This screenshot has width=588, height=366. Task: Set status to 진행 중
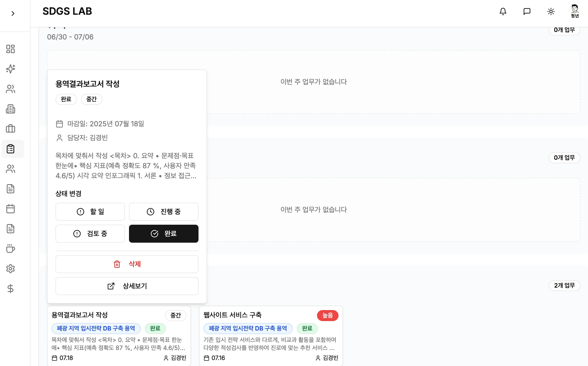tap(164, 212)
